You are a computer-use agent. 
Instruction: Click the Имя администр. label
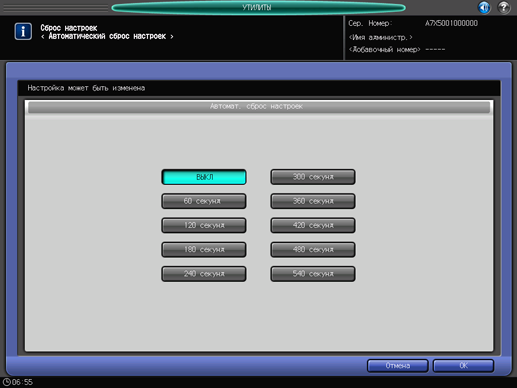(381, 37)
